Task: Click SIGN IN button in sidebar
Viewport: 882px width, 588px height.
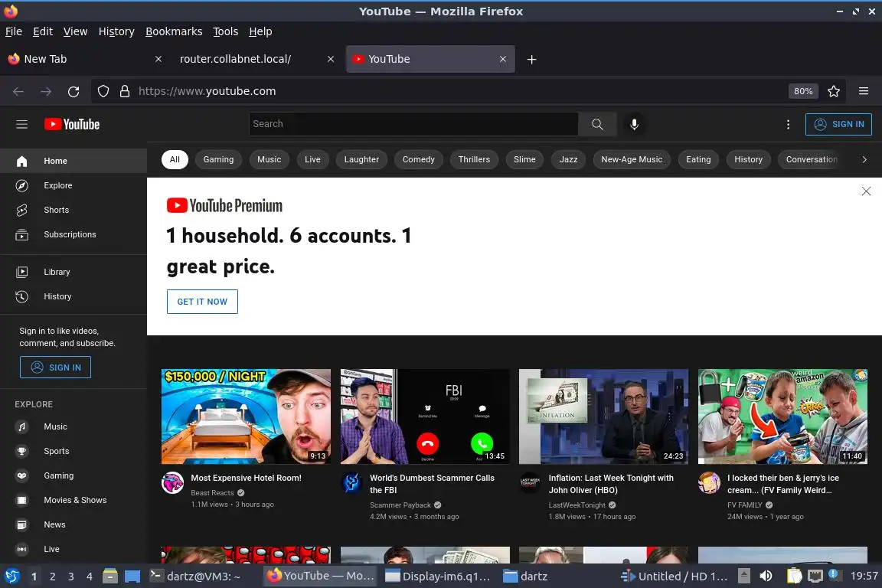Action: click(56, 367)
